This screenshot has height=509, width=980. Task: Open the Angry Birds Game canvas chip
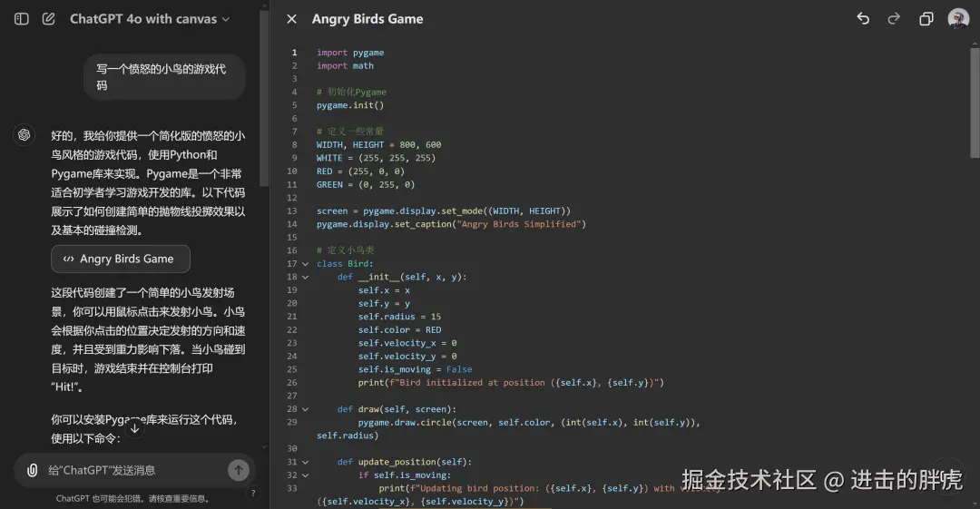(x=121, y=259)
